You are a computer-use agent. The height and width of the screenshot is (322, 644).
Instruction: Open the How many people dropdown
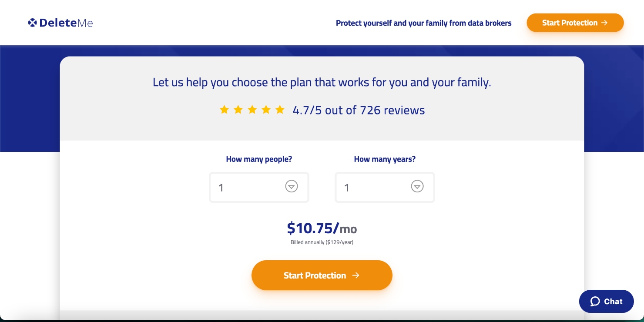tap(259, 188)
